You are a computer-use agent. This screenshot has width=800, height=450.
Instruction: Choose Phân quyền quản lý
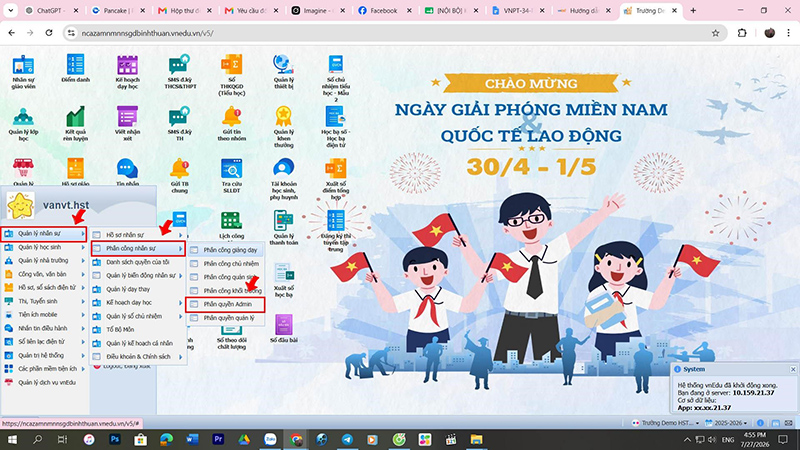point(226,318)
